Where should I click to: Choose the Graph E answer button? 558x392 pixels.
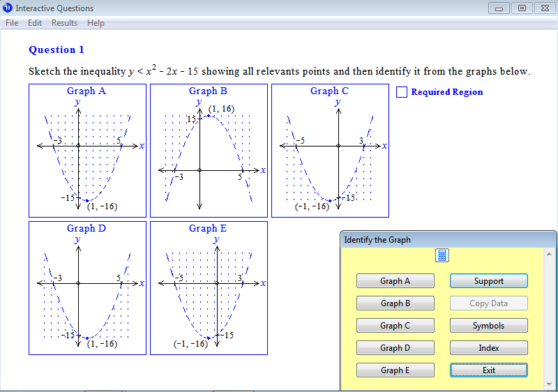pyautogui.click(x=395, y=370)
